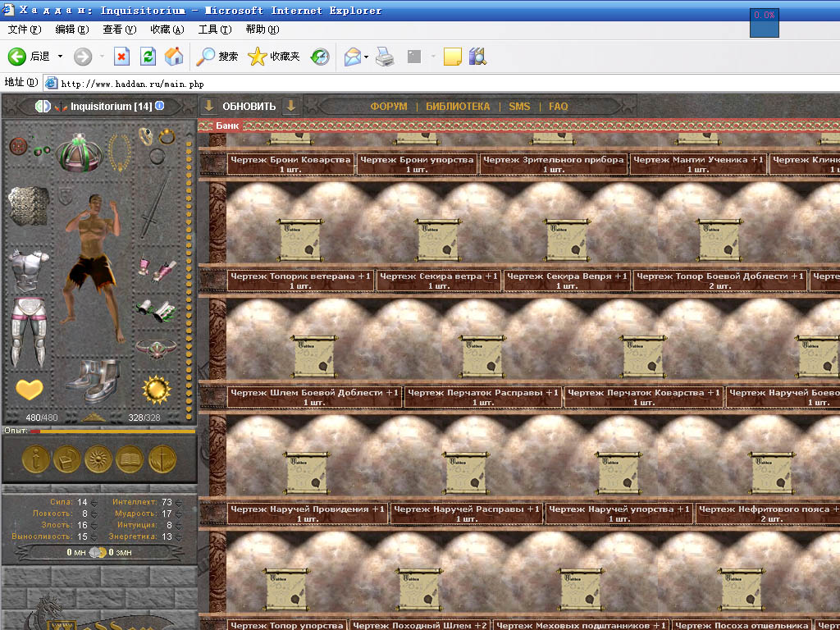Click the Банк section header tab
Viewport: 840px width, 630px height.
[x=227, y=126]
